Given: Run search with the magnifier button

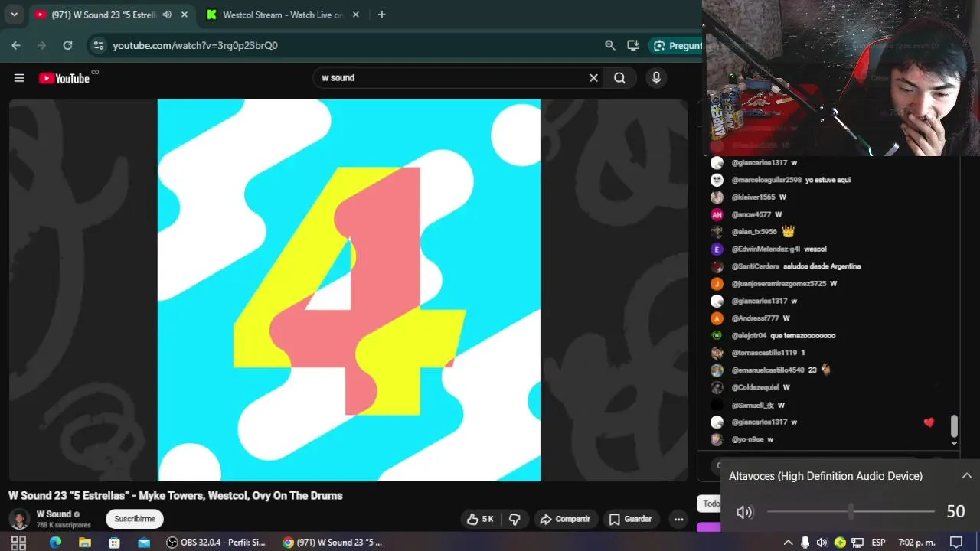Looking at the screenshot, I should point(619,77).
